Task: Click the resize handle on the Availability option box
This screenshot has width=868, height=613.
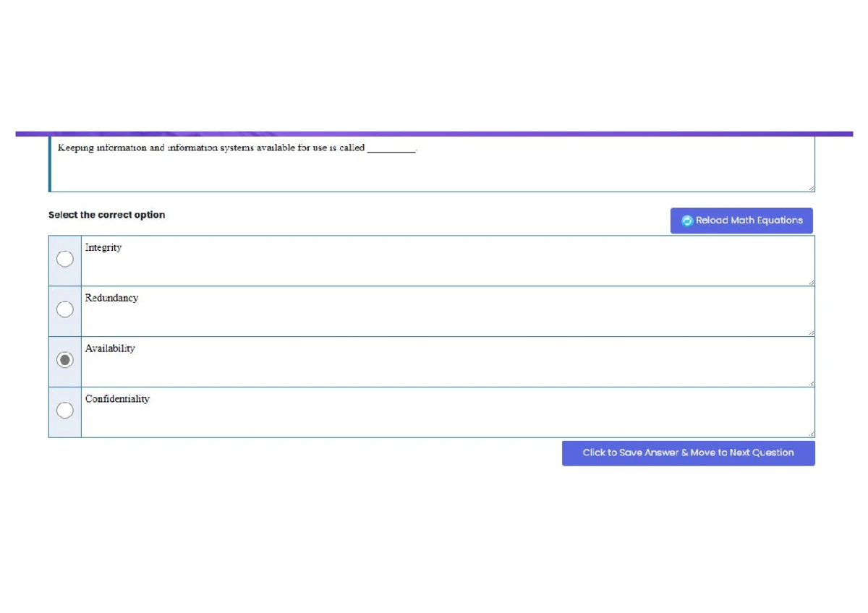Action: point(811,382)
